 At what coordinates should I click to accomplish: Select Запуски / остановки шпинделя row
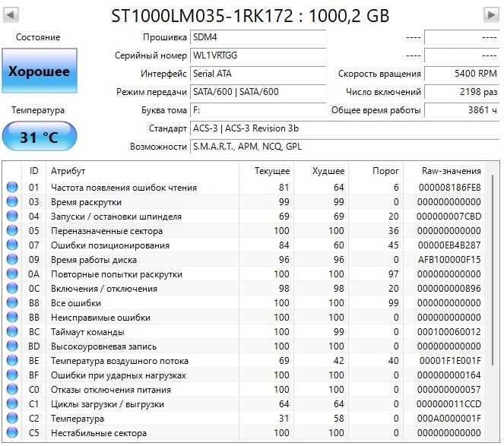[244, 217]
